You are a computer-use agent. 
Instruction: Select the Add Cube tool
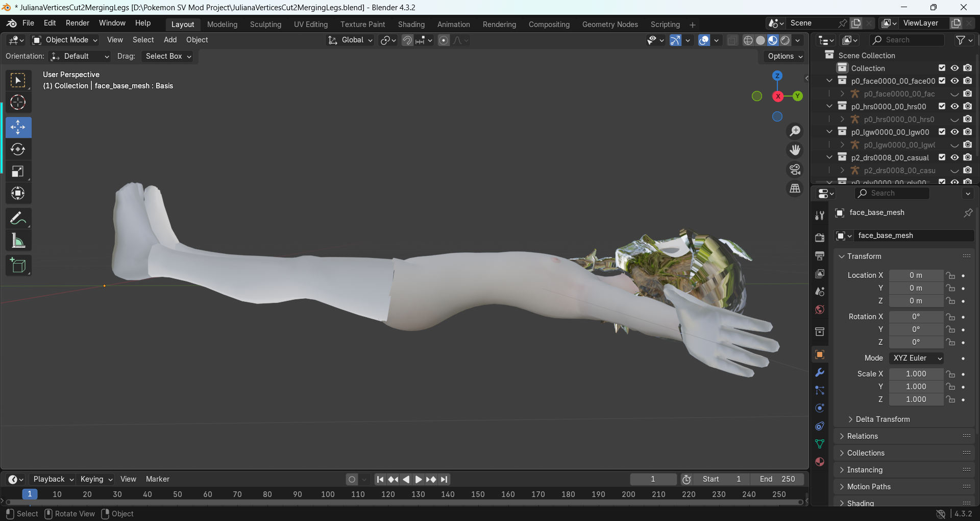(18, 266)
